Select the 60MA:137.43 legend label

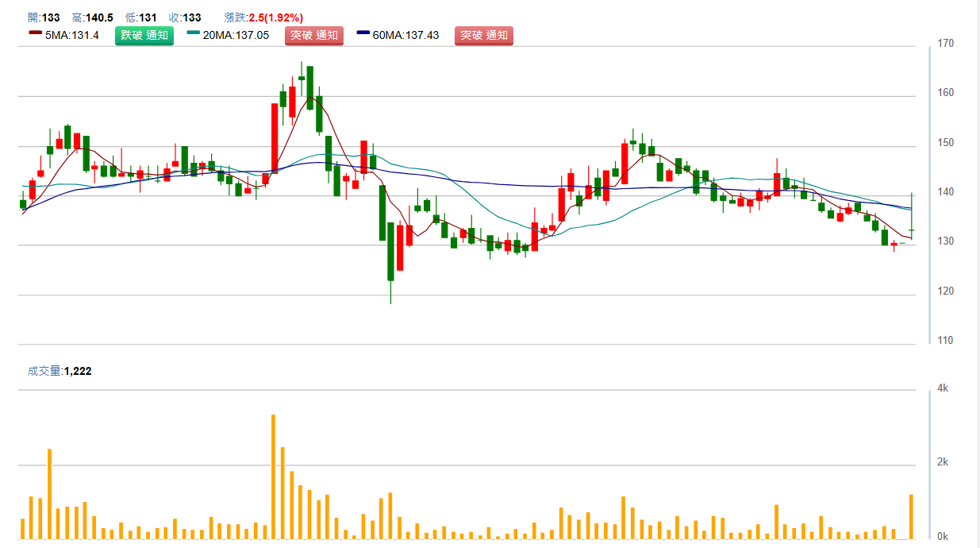coord(405,35)
